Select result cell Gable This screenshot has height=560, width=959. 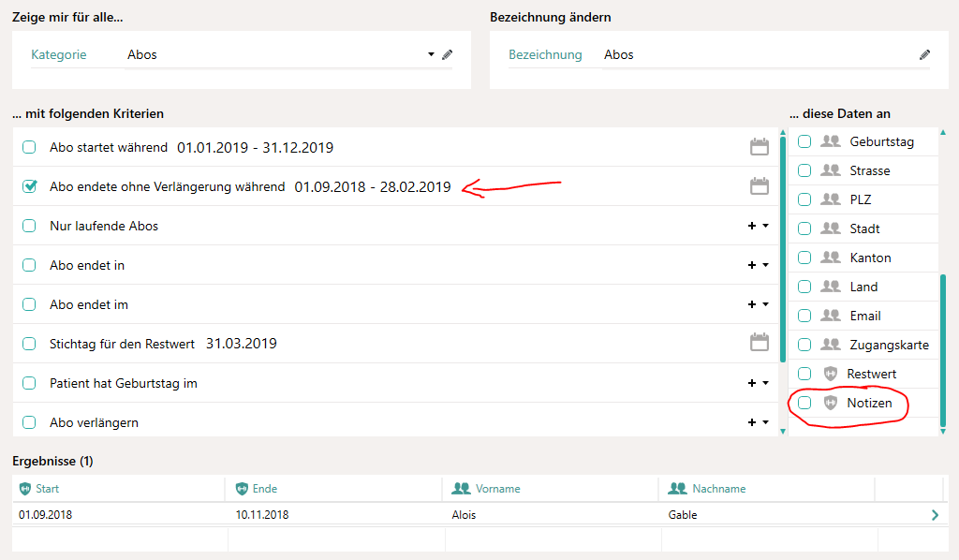tap(683, 515)
